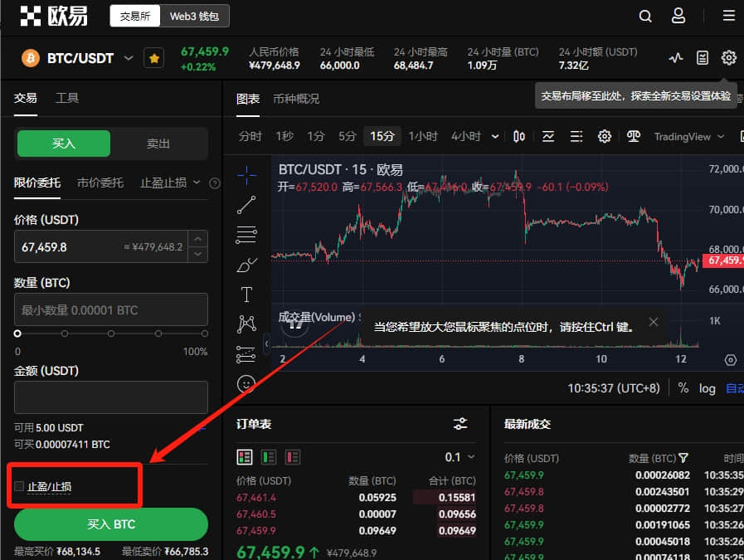
Task: Expand the BTC/USDT pair dropdown arrow
Action: pos(128,58)
